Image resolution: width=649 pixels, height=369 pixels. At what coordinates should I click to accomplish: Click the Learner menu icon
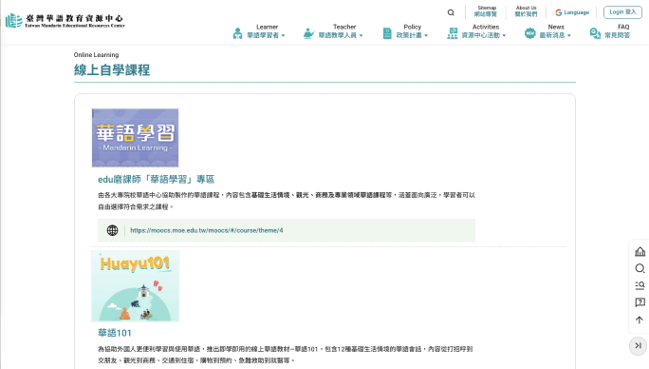[237, 33]
